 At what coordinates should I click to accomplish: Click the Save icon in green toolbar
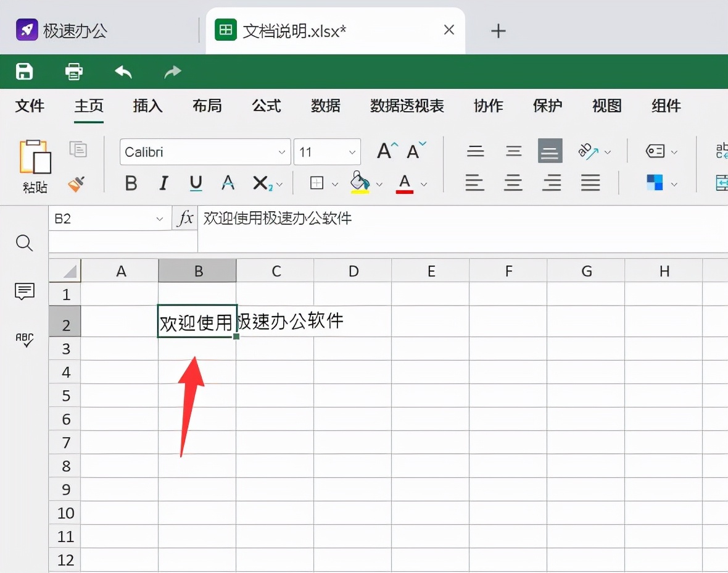(24, 72)
